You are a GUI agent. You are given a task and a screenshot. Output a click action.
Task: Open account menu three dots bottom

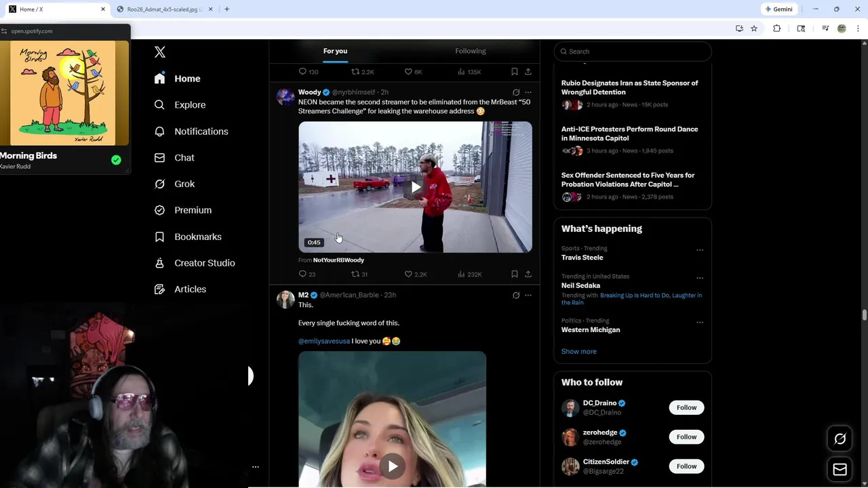[x=256, y=467]
